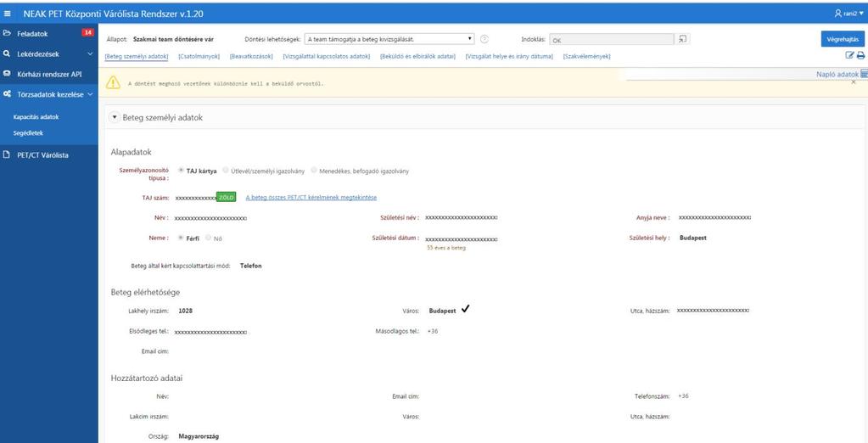The image size is (868, 443).
Task: Switch to the Beavatkozások tab
Action: point(251,57)
